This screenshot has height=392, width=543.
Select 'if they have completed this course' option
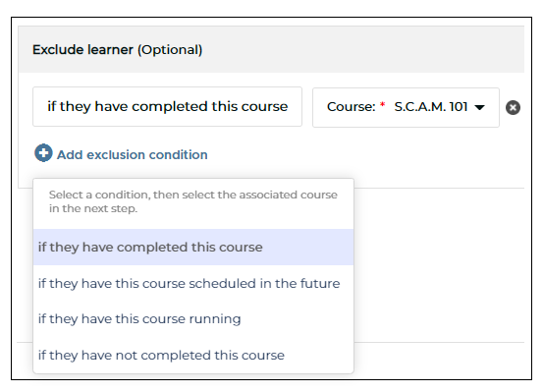193,248
